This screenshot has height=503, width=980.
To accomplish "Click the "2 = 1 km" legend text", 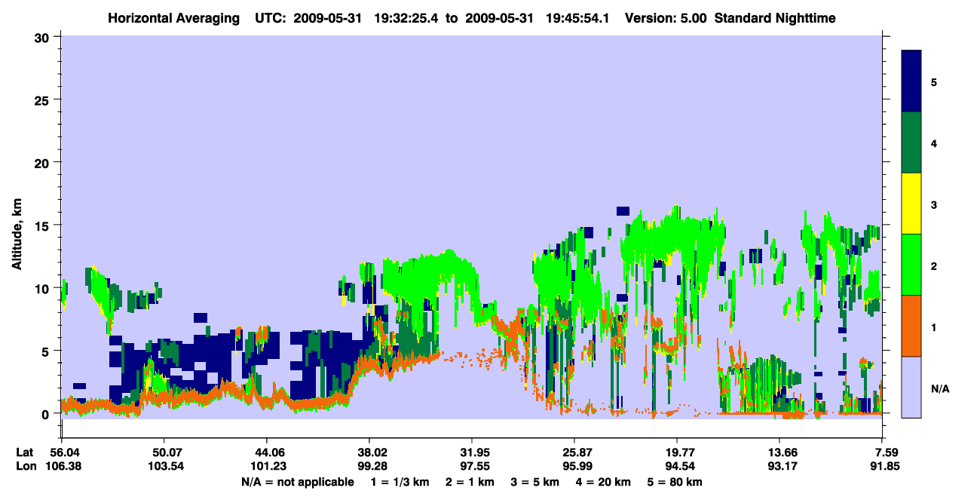I will (x=473, y=482).
